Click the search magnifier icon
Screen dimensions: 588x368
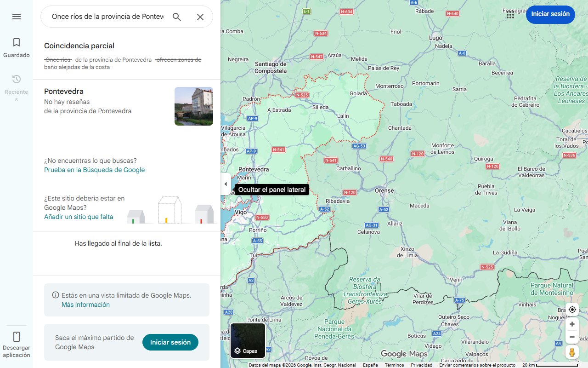pyautogui.click(x=177, y=17)
